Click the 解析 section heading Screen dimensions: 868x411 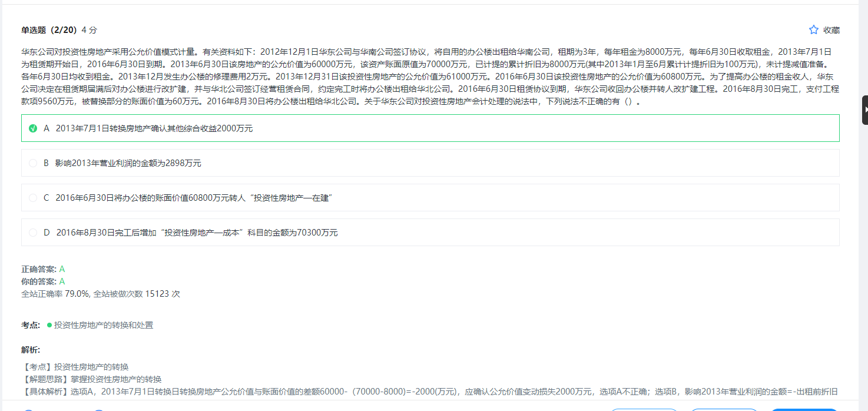[x=31, y=350]
